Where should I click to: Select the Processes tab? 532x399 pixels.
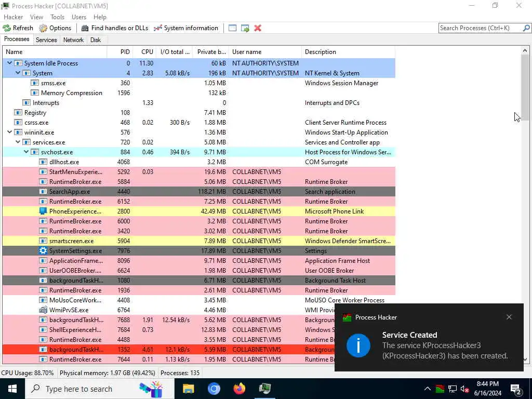coord(17,39)
